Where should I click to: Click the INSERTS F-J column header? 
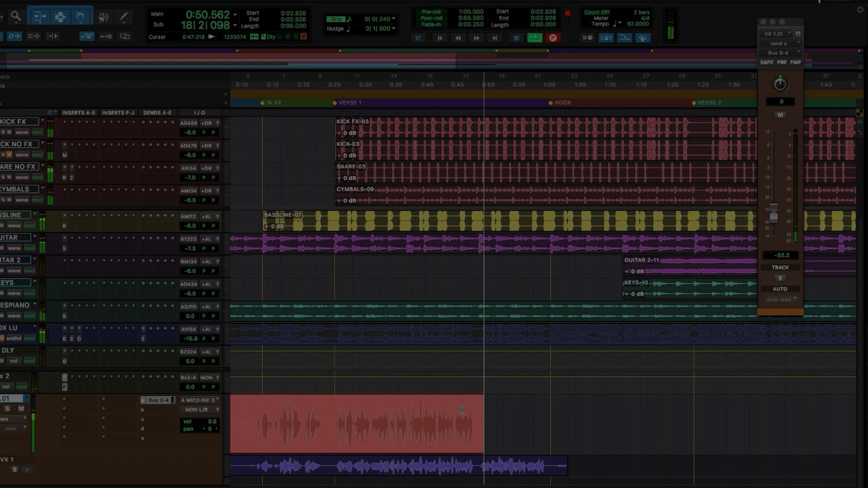coord(118,113)
